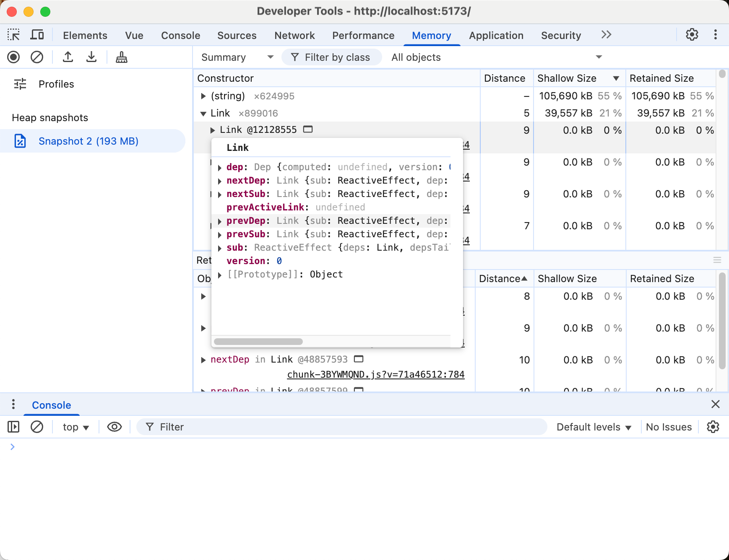
Task: Collapse the Link ×899016 constructor row
Action: click(x=203, y=113)
